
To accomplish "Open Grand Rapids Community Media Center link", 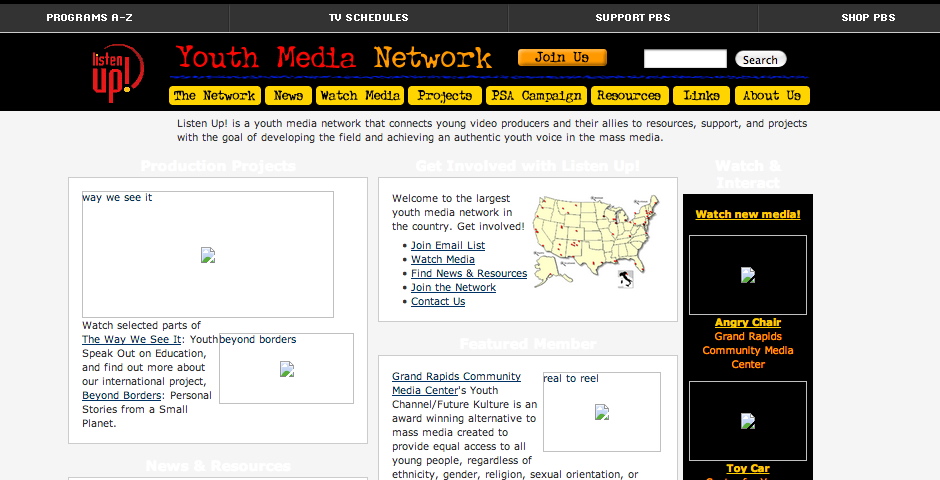I will pyautogui.click(x=456, y=384).
